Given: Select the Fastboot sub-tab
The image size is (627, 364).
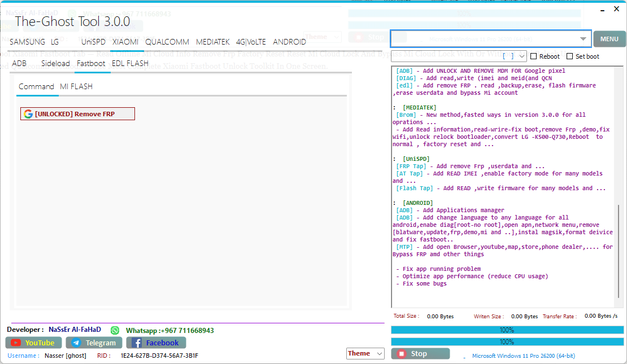Looking at the screenshot, I should (x=91, y=64).
